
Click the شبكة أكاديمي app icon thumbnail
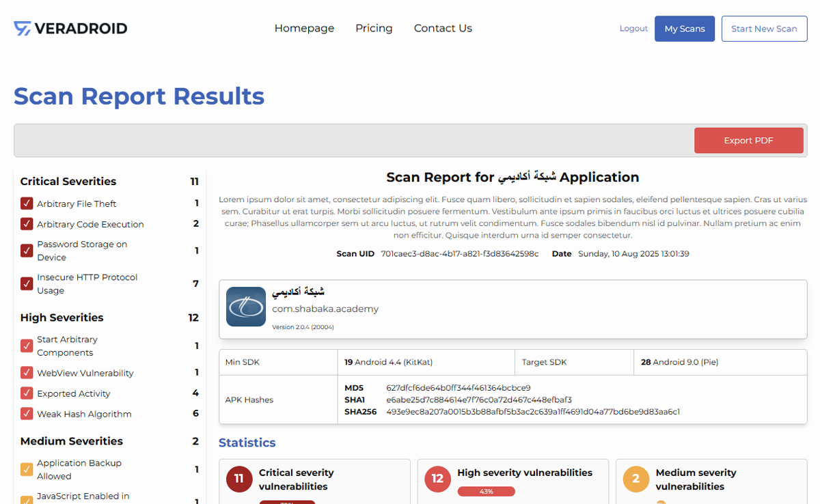click(x=245, y=307)
